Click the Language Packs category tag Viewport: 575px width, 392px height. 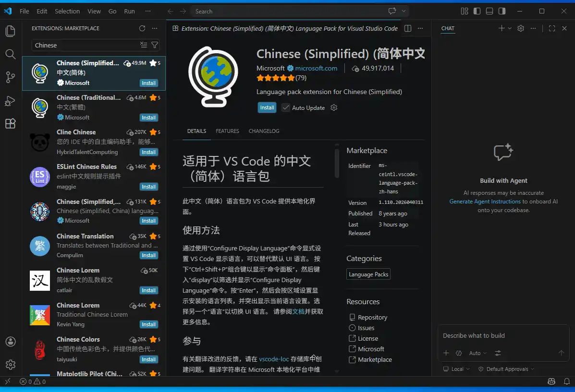pyautogui.click(x=368, y=274)
